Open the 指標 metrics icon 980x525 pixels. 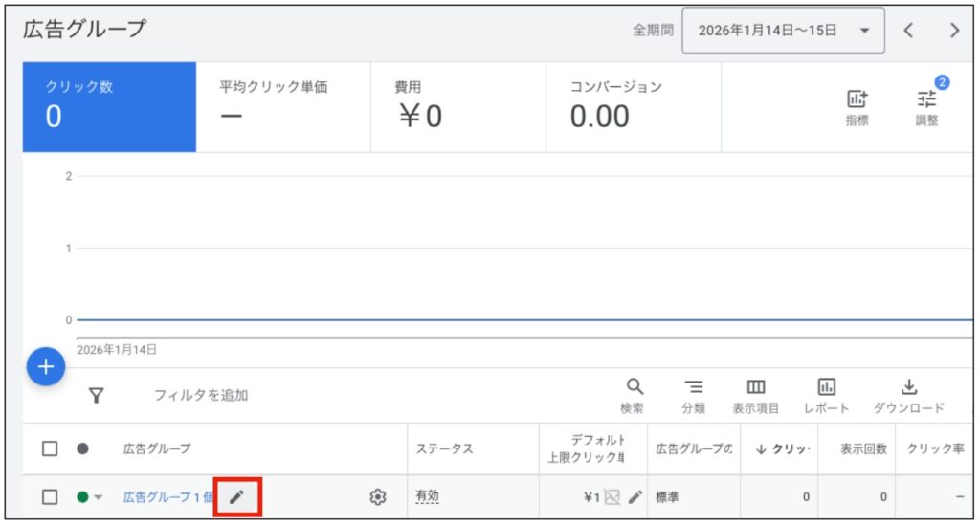pyautogui.click(x=857, y=99)
